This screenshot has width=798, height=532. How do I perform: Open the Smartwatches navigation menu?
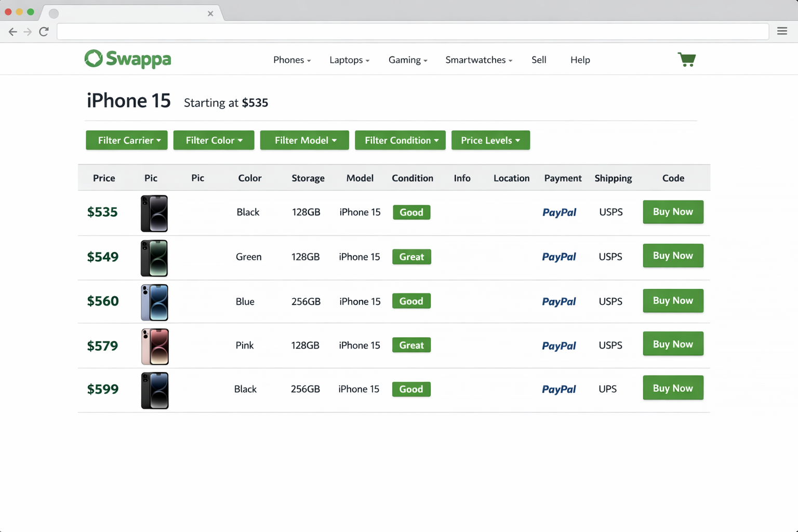tap(478, 60)
